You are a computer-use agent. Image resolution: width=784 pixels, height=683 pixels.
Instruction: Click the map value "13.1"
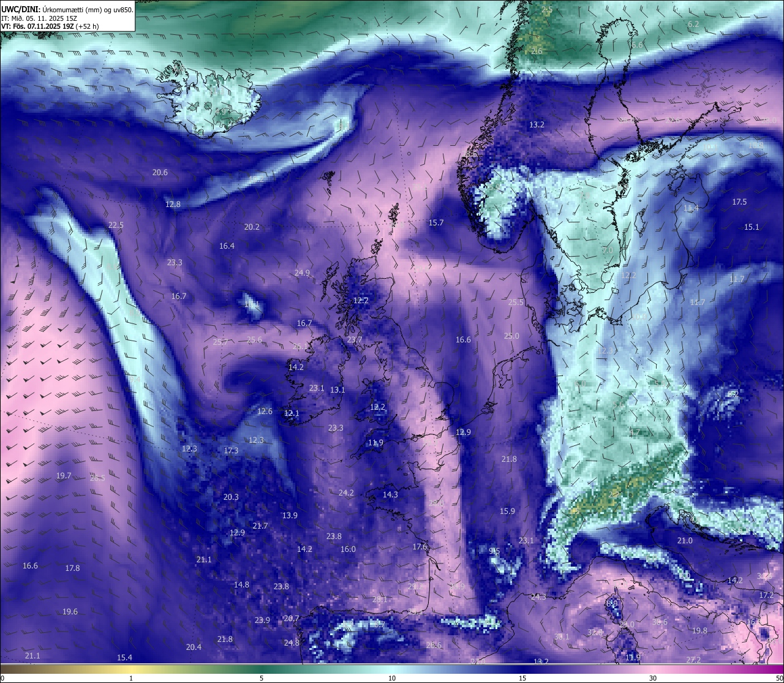click(x=337, y=390)
